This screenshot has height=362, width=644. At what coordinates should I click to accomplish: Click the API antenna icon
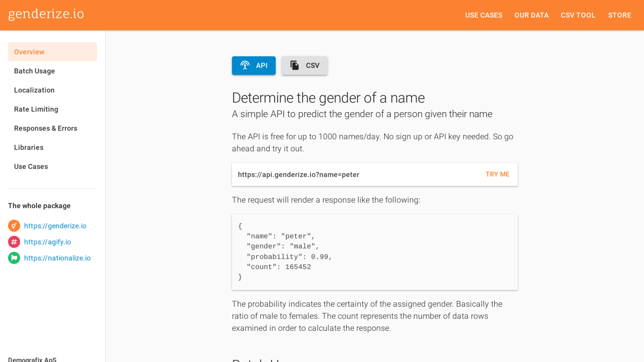point(245,65)
